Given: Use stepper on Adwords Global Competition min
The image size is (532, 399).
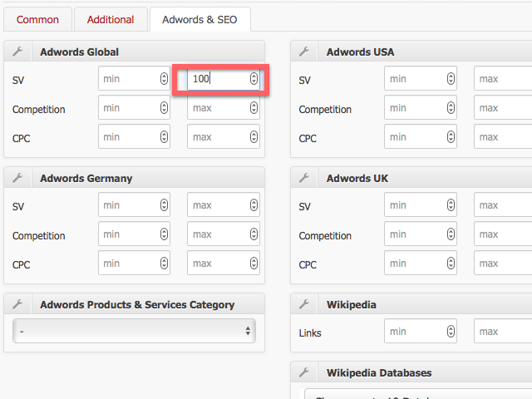Looking at the screenshot, I should click(x=164, y=108).
